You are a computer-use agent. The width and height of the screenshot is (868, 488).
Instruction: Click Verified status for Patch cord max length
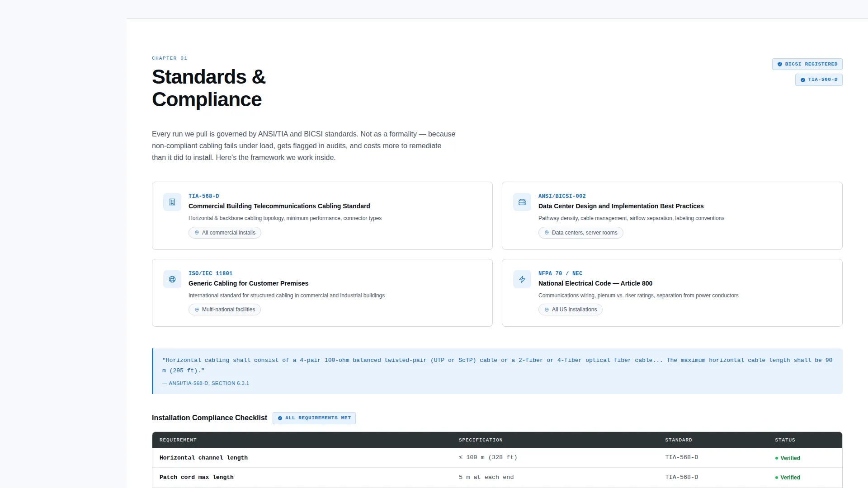(x=788, y=478)
